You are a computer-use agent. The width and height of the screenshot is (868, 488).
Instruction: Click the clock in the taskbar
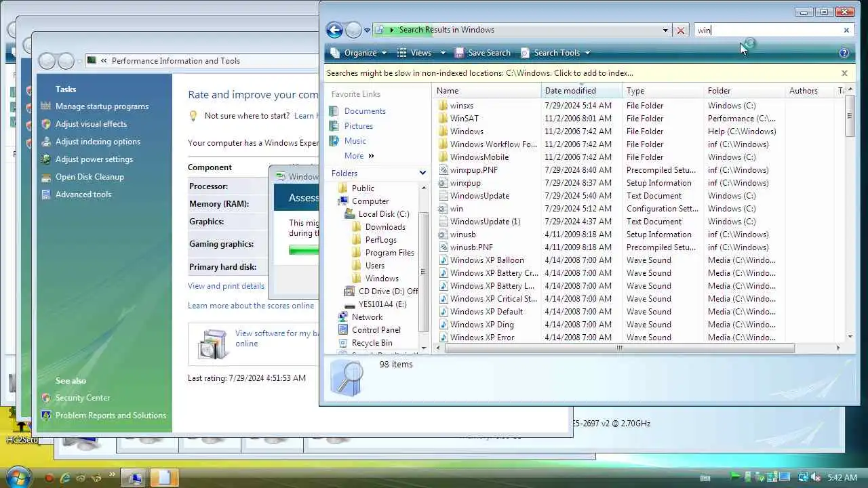(x=842, y=478)
